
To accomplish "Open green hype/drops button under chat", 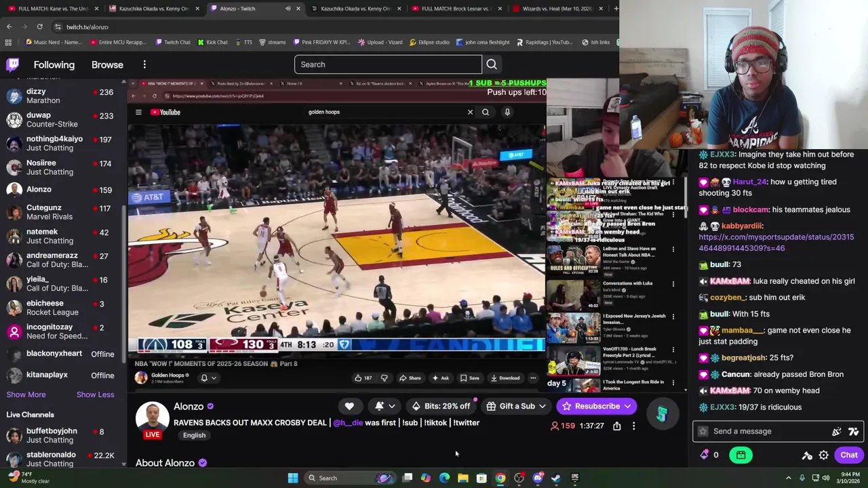I will point(741,455).
